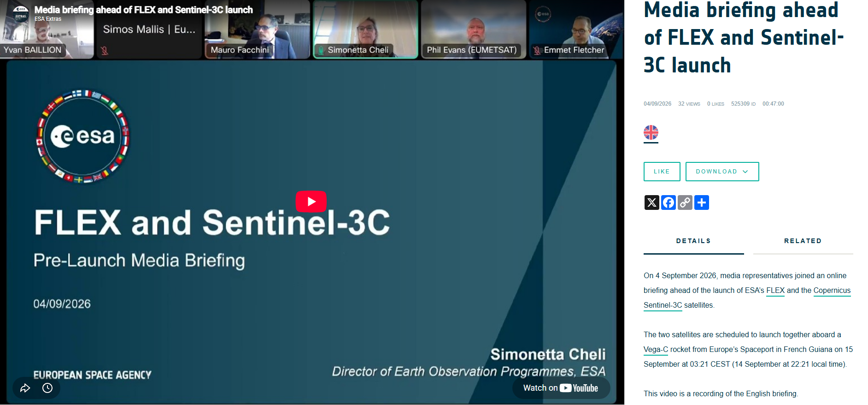Click the Copy Link icon
868x405 pixels.
click(685, 202)
